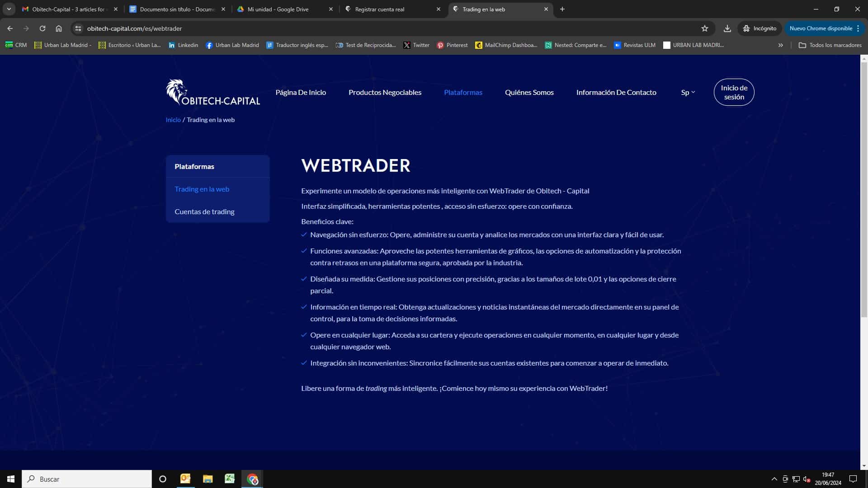Open Traductor inglés bookmark
Viewport: 868px width, 488px height.
tap(297, 45)
